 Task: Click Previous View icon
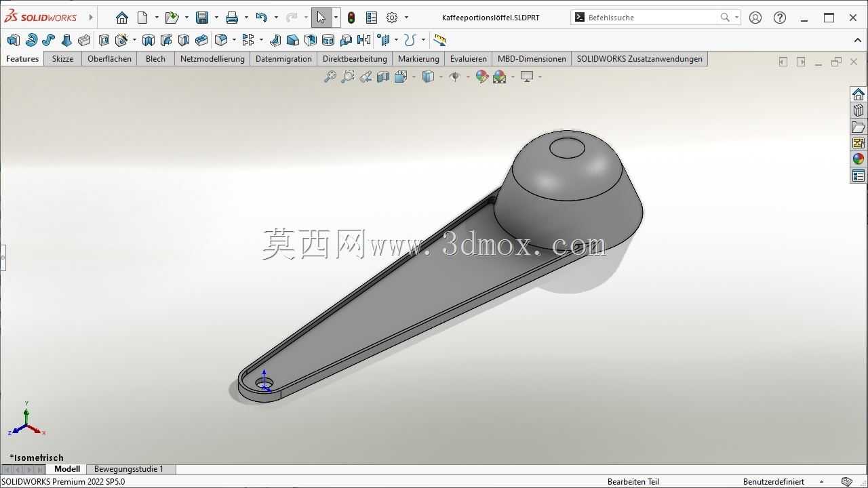tap(366, 77)
